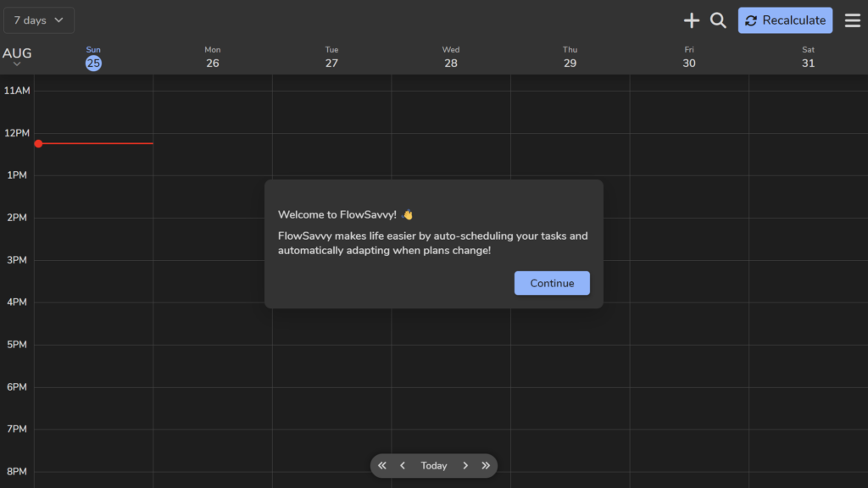
Task: Jump back one week with double-left arrows
Action: (382, 466)
